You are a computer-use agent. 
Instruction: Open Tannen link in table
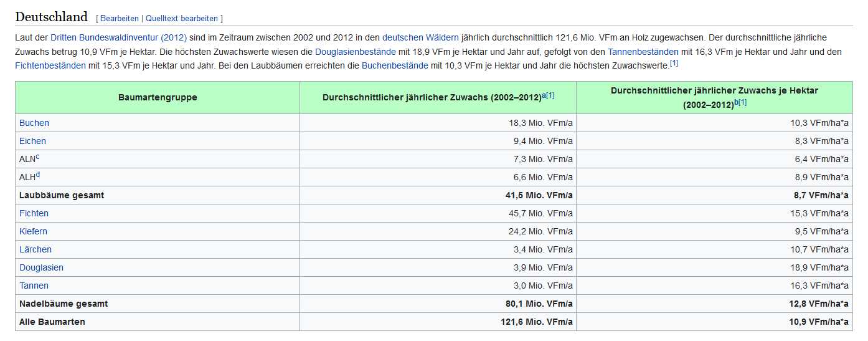(34, 286)
